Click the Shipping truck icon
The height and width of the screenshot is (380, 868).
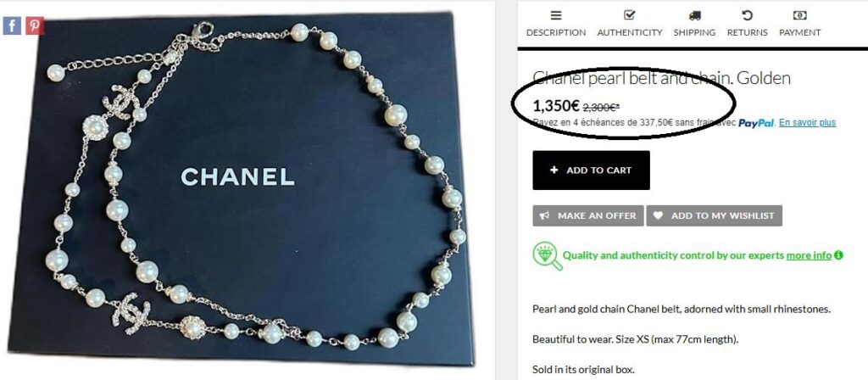click(695, 15)
